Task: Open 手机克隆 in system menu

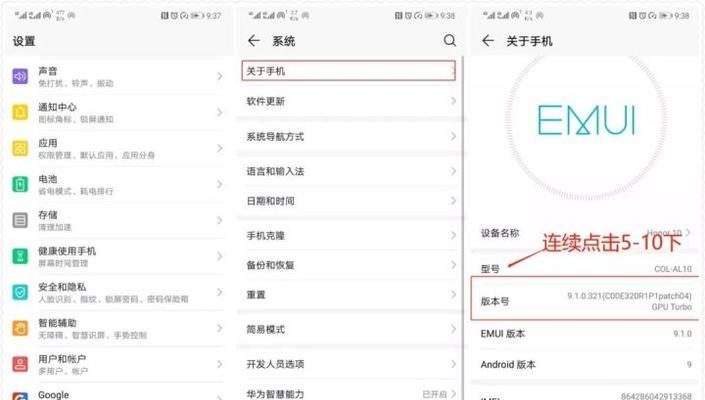Action: tap(351, 236)
